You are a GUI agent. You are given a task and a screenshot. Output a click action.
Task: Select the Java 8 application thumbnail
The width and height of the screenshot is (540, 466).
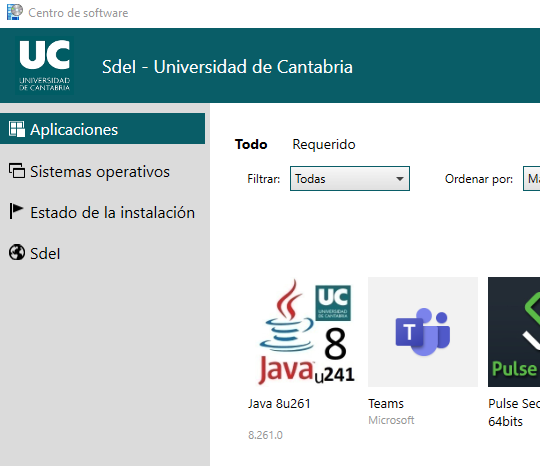tap(303, 332)
